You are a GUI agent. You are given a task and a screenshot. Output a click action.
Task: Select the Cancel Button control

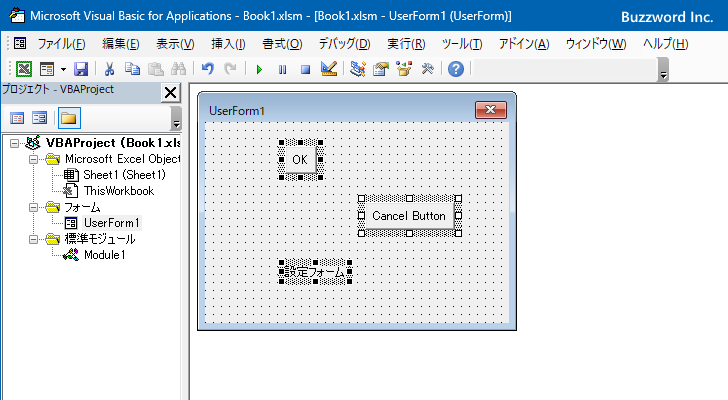click(409, 216)
